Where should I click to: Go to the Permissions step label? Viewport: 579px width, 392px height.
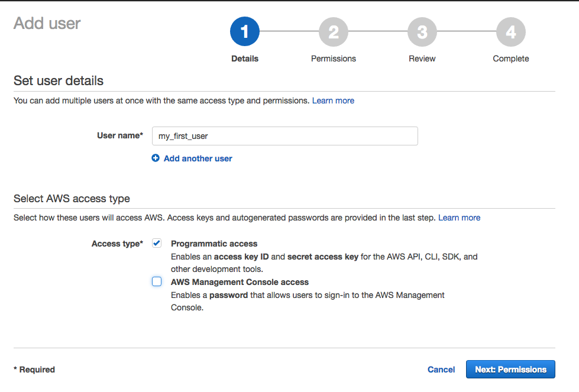click(x=334, y=59)
